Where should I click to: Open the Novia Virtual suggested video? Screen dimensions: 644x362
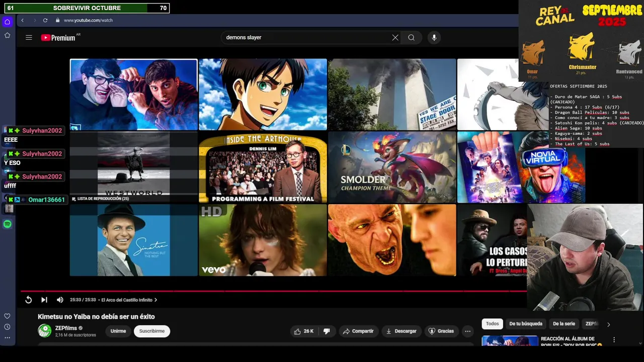point(521,167)
